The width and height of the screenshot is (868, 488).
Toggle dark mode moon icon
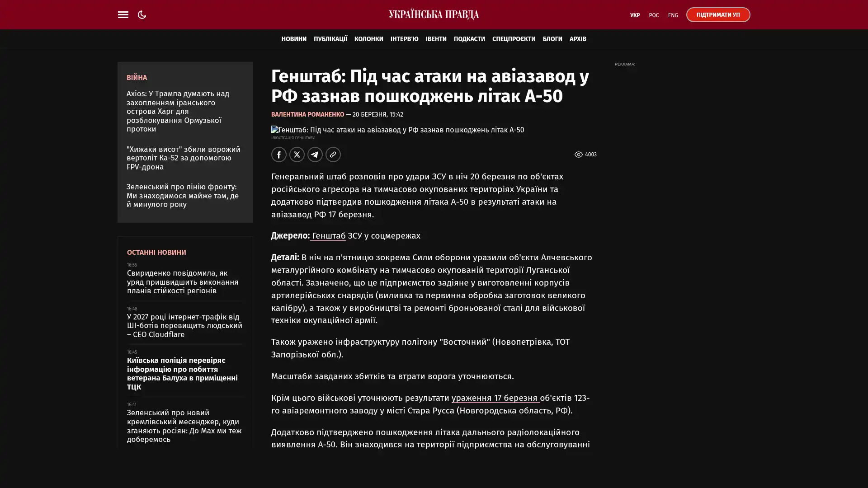click(x=142, y=14)
